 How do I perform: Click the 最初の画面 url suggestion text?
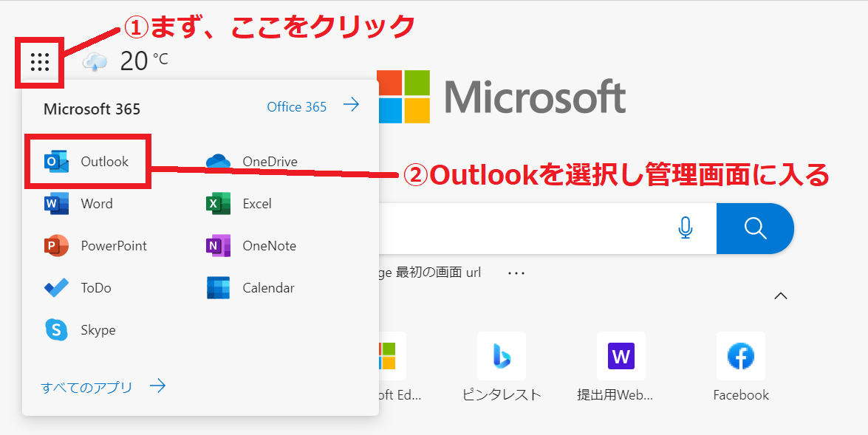[438, 273]
